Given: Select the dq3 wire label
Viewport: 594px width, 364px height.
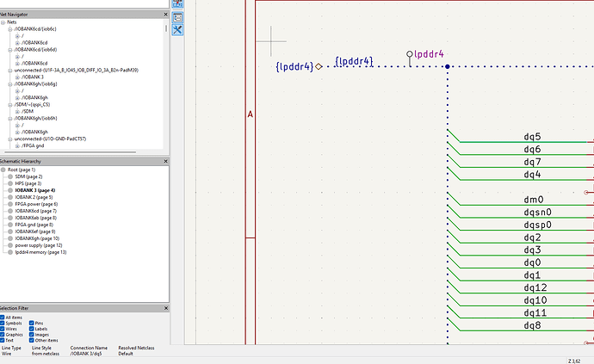Looking at the screenshot, I should (532, 250).
